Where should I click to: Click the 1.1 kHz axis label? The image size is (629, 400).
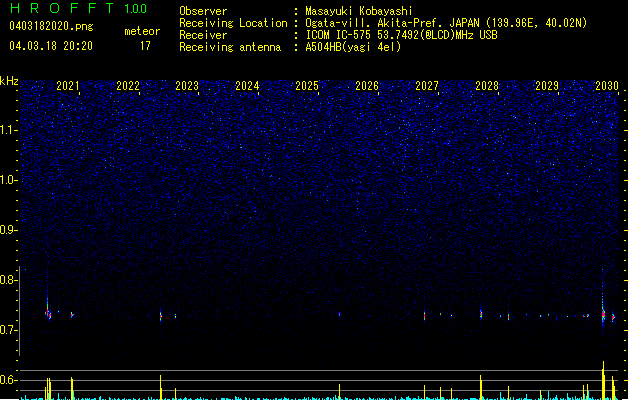coord(8,130)
